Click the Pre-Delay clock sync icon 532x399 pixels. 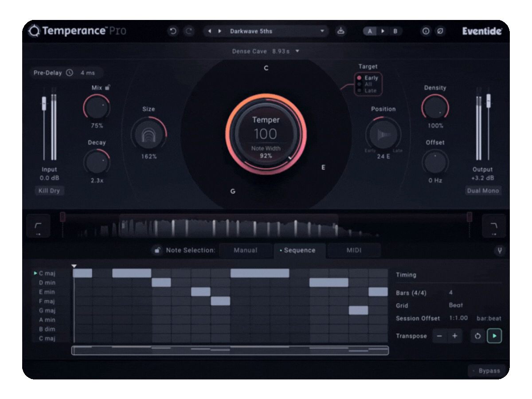pyautogui.click(x=70, y=73)
